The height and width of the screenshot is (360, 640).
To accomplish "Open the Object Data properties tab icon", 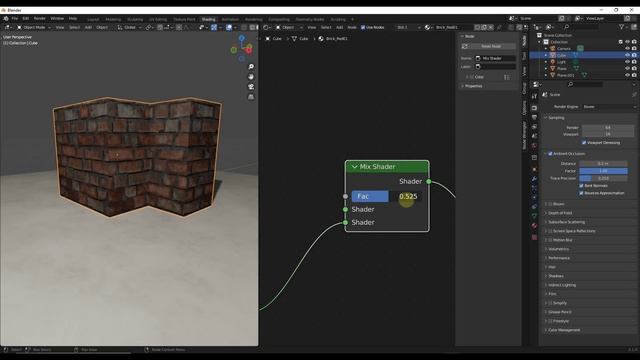I will [x=534, y=216].
